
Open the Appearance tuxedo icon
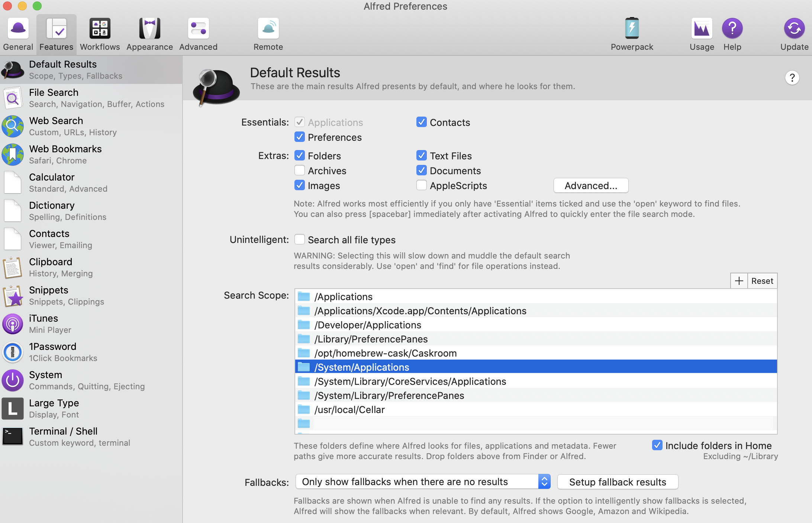pyautogui.click(x=149, y=29)
